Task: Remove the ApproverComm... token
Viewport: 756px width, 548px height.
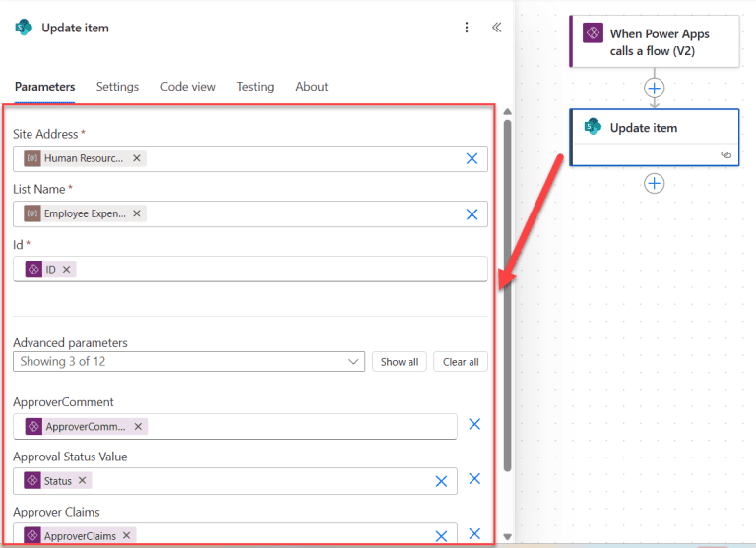Action: [x=139, y=427]
